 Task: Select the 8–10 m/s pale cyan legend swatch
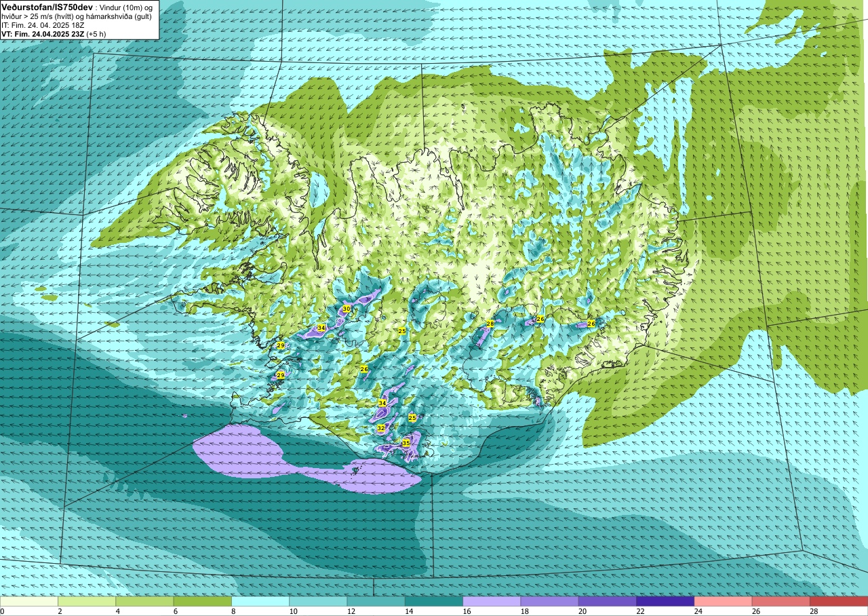click(x=260, y=601)
